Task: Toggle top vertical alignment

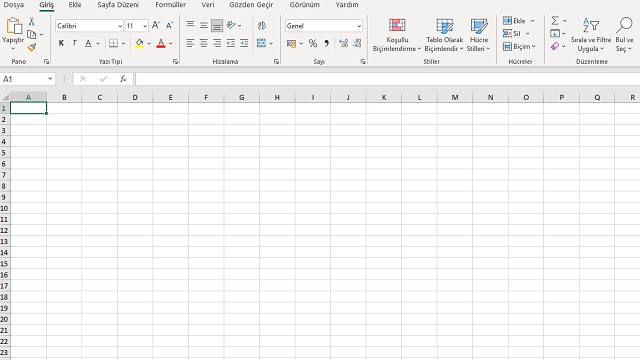Action: click(x=190, y=25)
